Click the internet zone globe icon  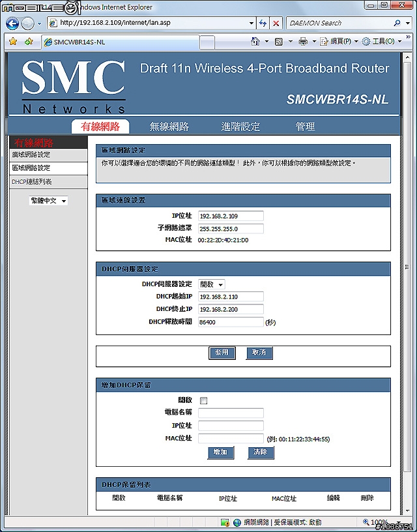[237, 522]
